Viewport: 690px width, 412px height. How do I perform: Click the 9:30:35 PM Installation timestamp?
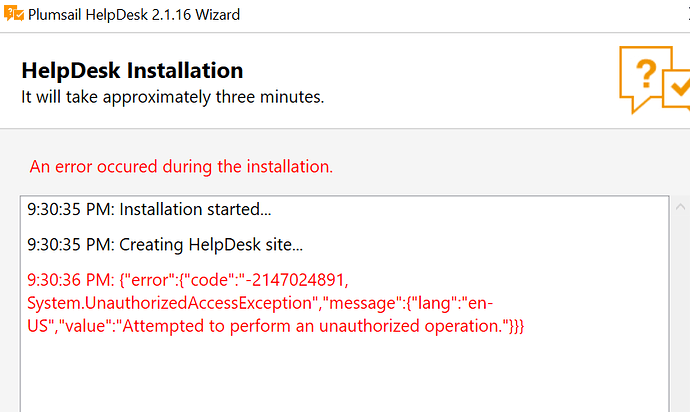click(70, 209)
